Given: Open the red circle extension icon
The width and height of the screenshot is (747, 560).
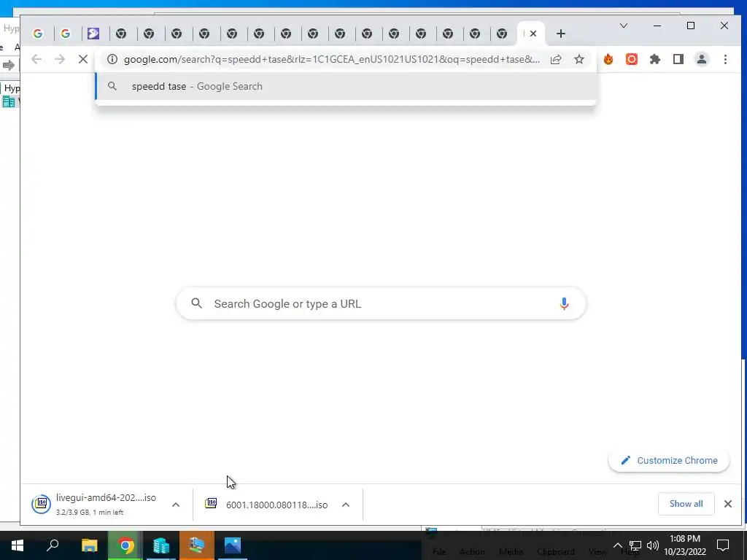Looking at the screenshot, I should (632, 60).
